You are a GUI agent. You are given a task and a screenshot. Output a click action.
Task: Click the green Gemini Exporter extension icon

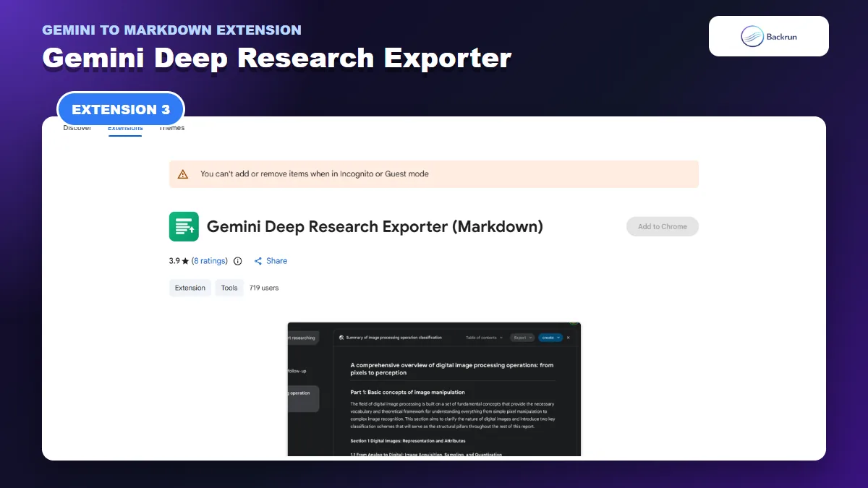coord(184,226)
